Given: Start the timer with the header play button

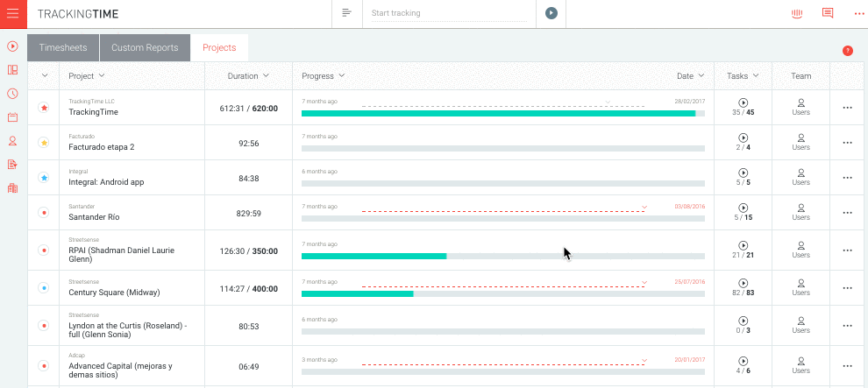Looking at the screenshot, I should [551, 13].
